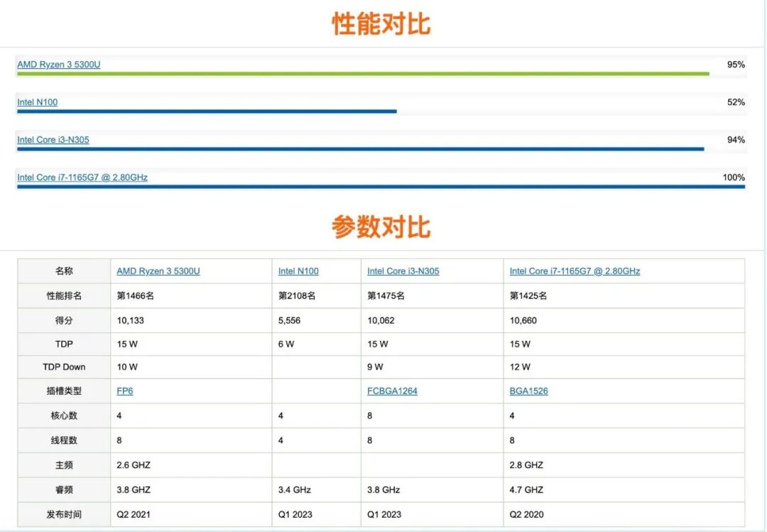767x532 pixels.
Task: Click the i7-1165G7 100% performance bar
Action: 381,187
